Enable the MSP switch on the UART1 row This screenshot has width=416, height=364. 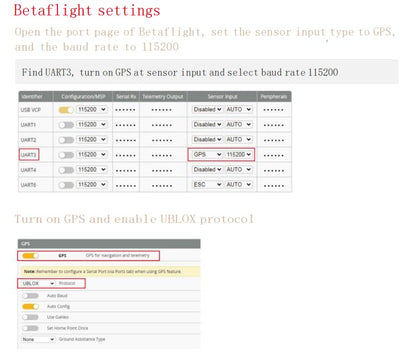(66, 125)
